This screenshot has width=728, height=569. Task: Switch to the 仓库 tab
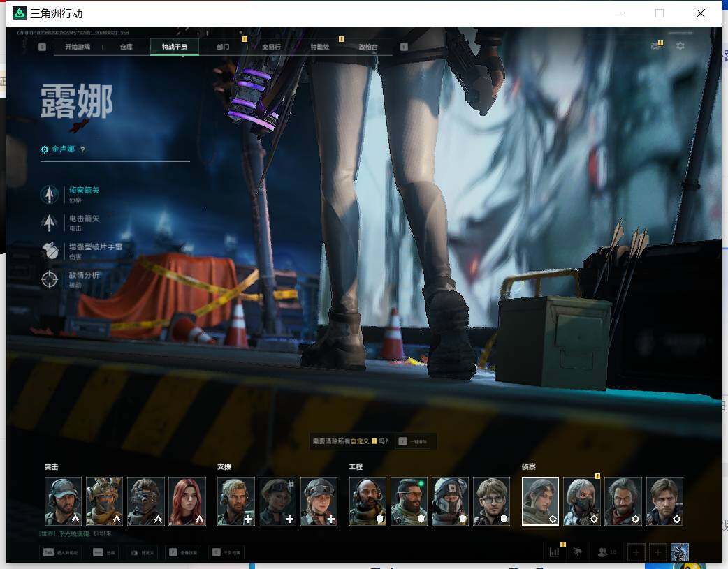pos(126,47)
